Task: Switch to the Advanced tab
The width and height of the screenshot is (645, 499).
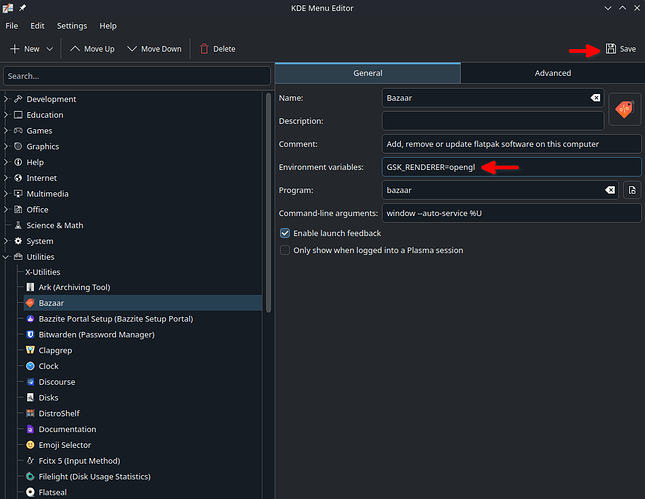Action: click(x=552, y=73)
